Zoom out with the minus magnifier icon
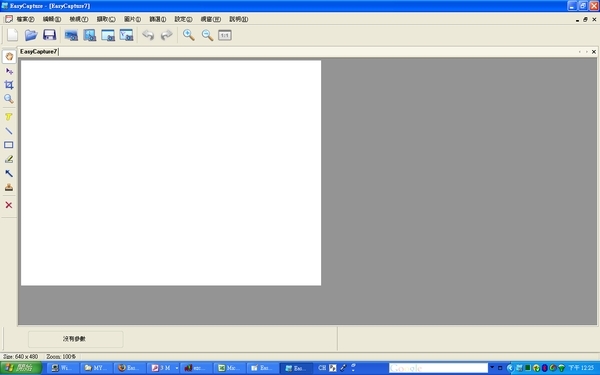Viewport: 600px width, 375px height. tap(207, 35)
